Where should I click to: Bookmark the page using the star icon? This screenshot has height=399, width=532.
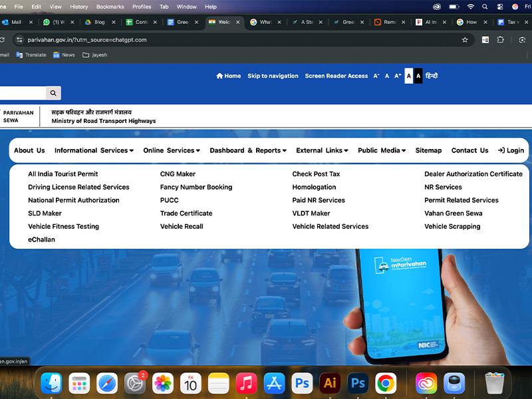[x=465, y=40]
